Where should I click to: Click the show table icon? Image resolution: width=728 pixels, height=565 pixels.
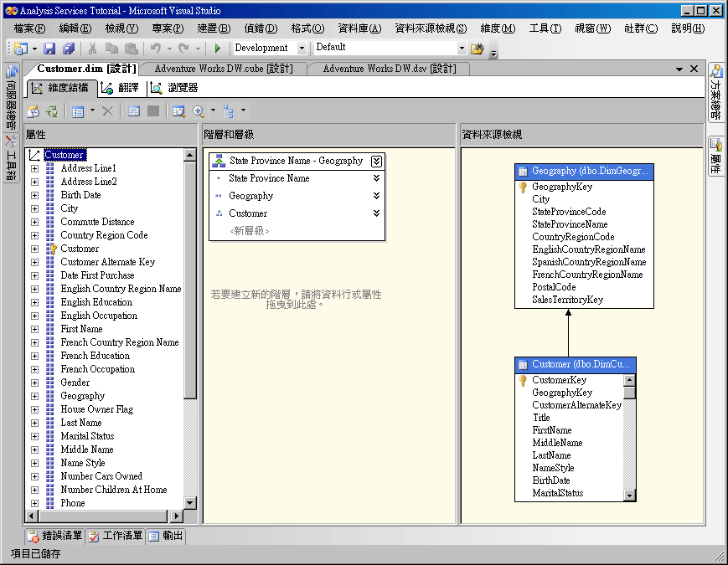(134, 111)
